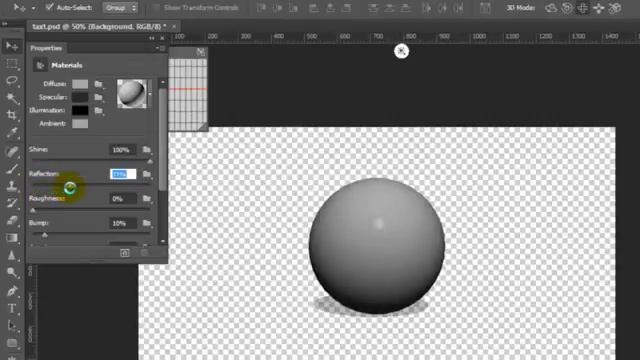
Task: Click the Roughness slider handle
Action: pos(33,211)
